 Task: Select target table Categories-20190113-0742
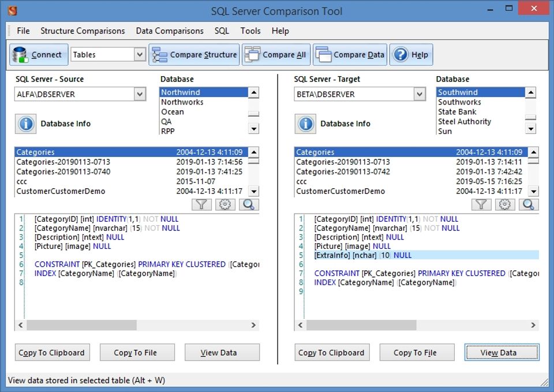411,172
